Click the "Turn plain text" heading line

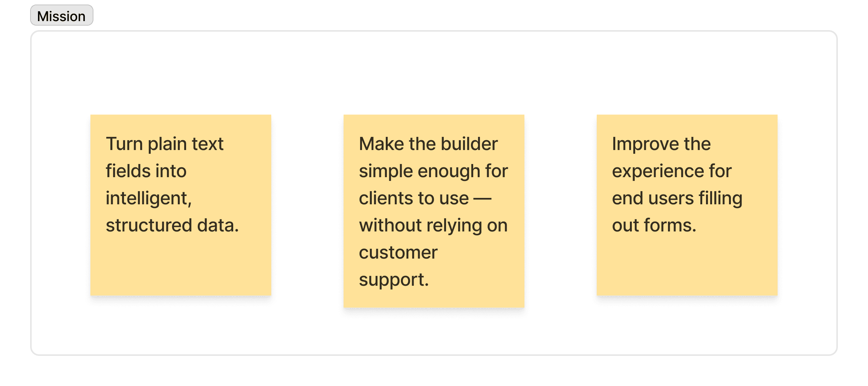click(165, 144)
